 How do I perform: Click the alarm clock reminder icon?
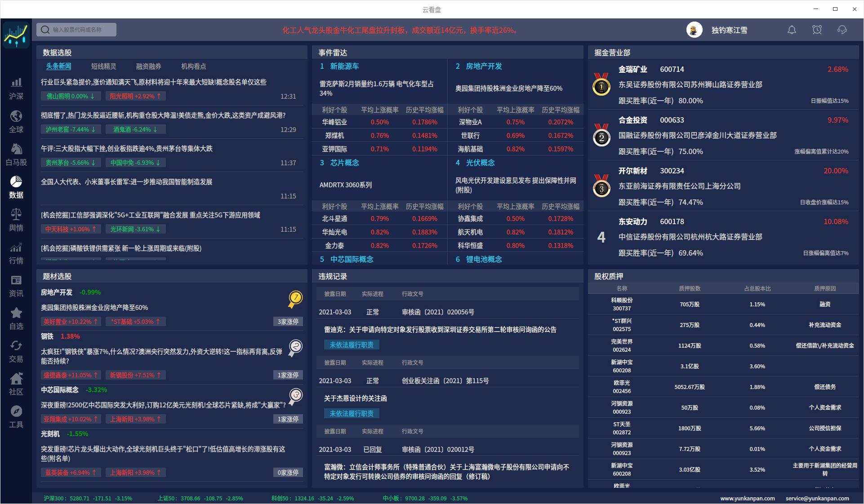coord(817,30)
